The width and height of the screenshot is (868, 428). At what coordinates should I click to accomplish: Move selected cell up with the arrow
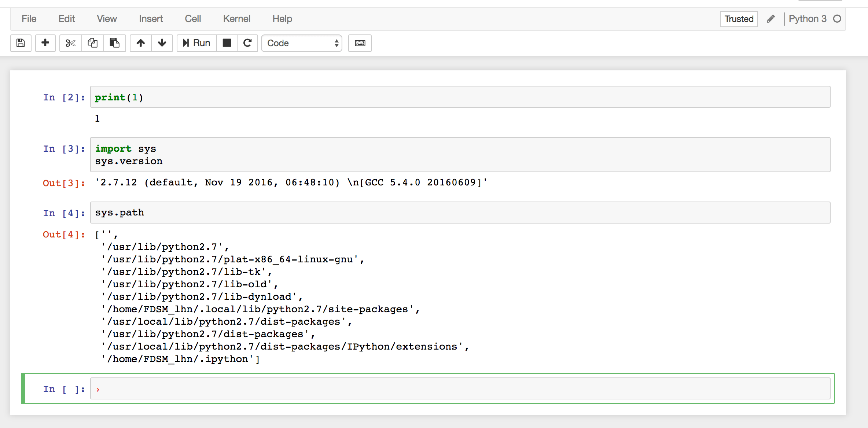[141, 43]
